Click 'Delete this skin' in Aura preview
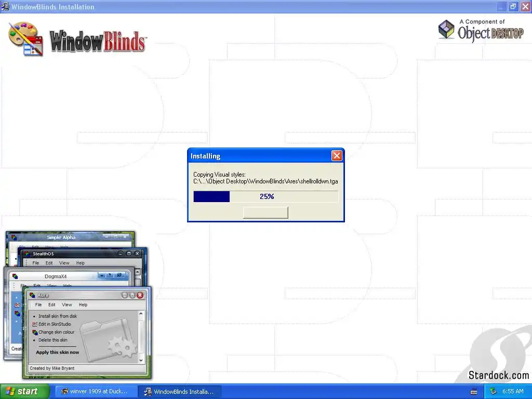 point(53,340)
